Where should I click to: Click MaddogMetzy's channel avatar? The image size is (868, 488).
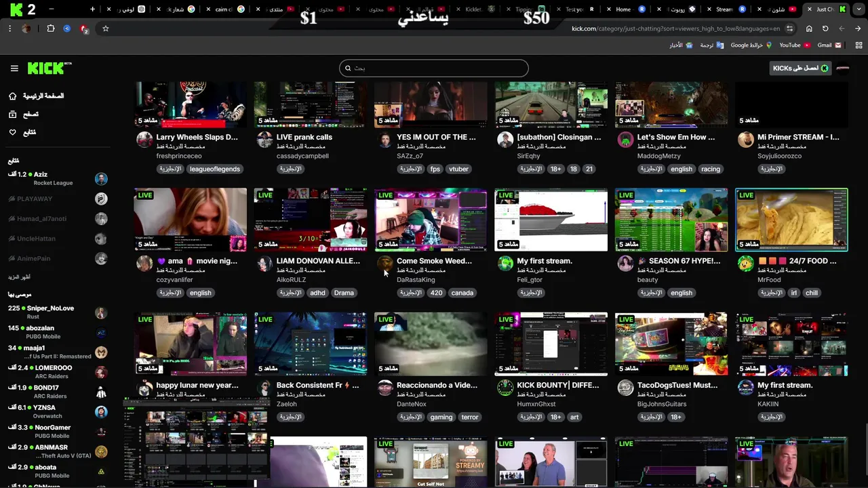point(625,140)
